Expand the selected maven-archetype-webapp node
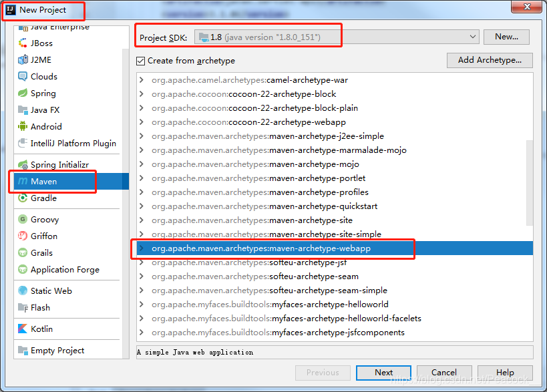The image size is (547, 392). click(x=142, y=248)
